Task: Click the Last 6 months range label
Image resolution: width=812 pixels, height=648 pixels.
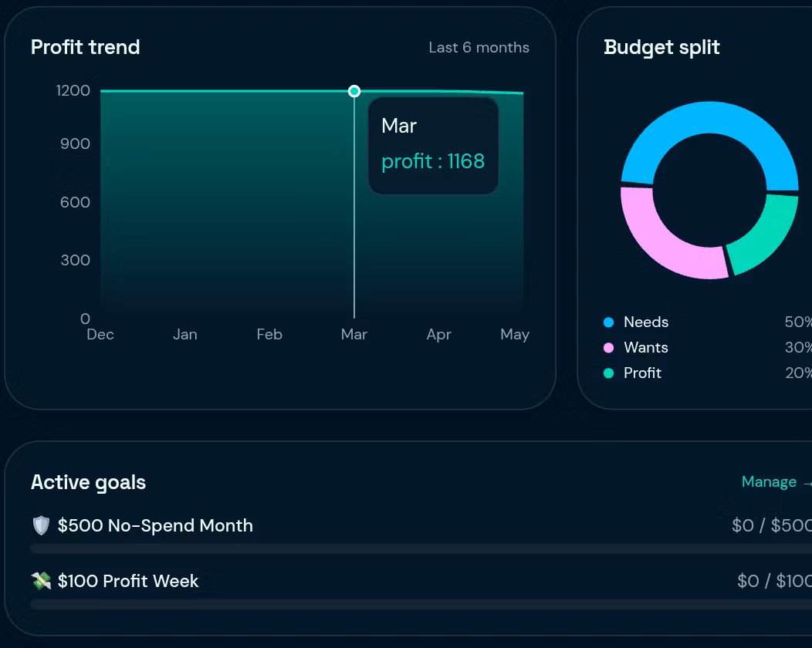Action: pyautogui.click(x=479, y=48)
